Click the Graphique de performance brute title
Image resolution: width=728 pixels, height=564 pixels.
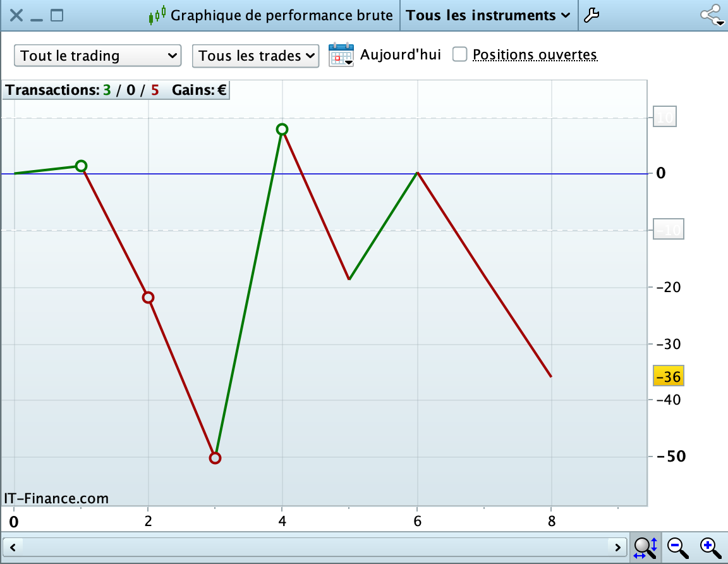point(281,15)
